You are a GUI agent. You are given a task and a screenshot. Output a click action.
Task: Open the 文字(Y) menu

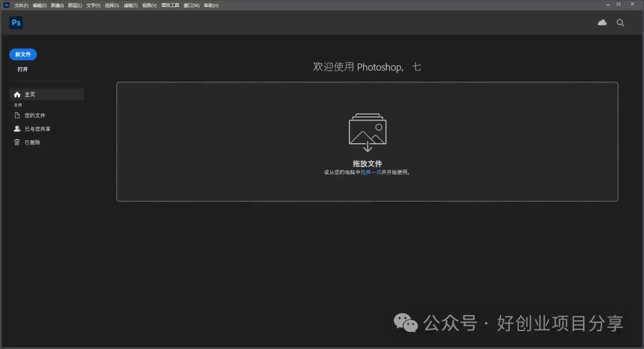93,5
